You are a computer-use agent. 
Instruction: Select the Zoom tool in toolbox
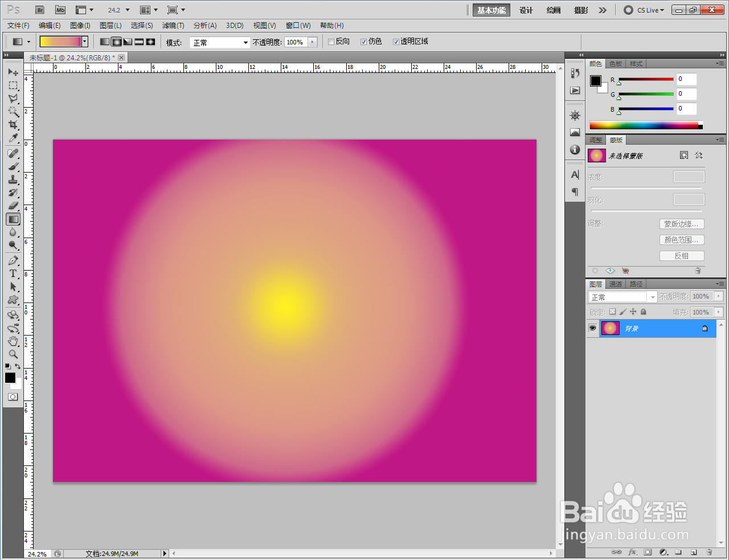pos(13,354)
